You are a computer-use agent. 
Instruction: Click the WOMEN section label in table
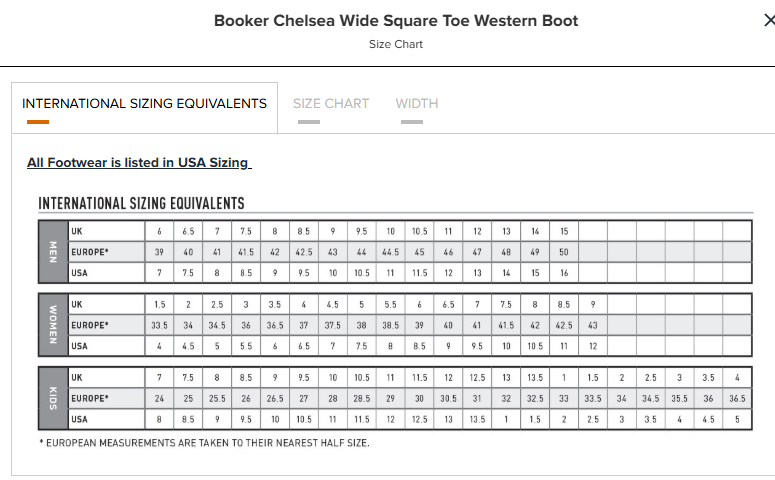53,325
